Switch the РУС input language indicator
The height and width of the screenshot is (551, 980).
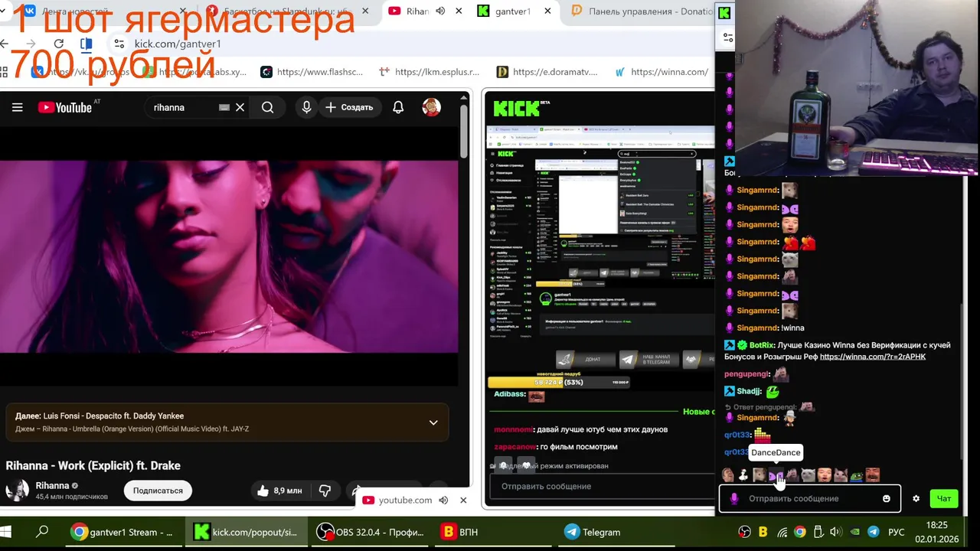896,532
